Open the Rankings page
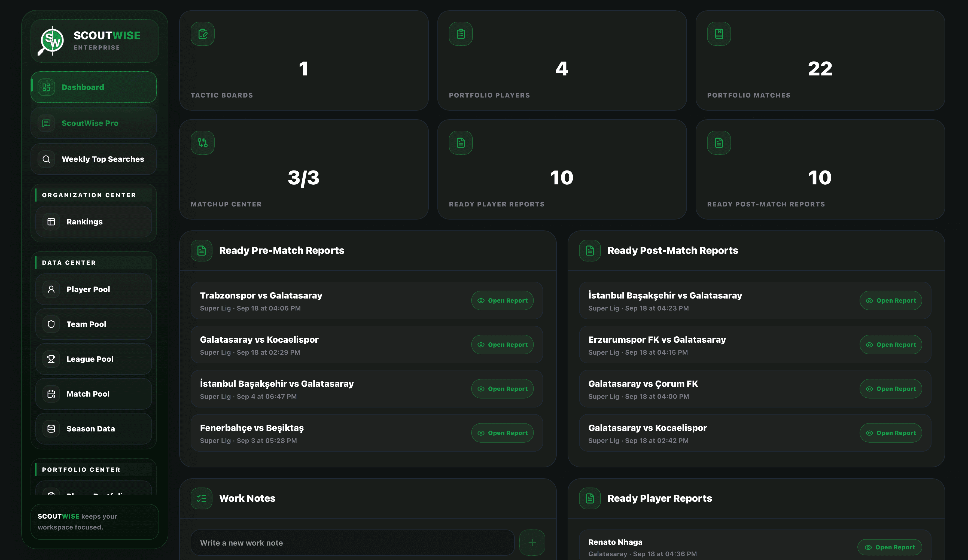Image resolution: width=968 pixels, height=560 pixels. click(94, 222)
